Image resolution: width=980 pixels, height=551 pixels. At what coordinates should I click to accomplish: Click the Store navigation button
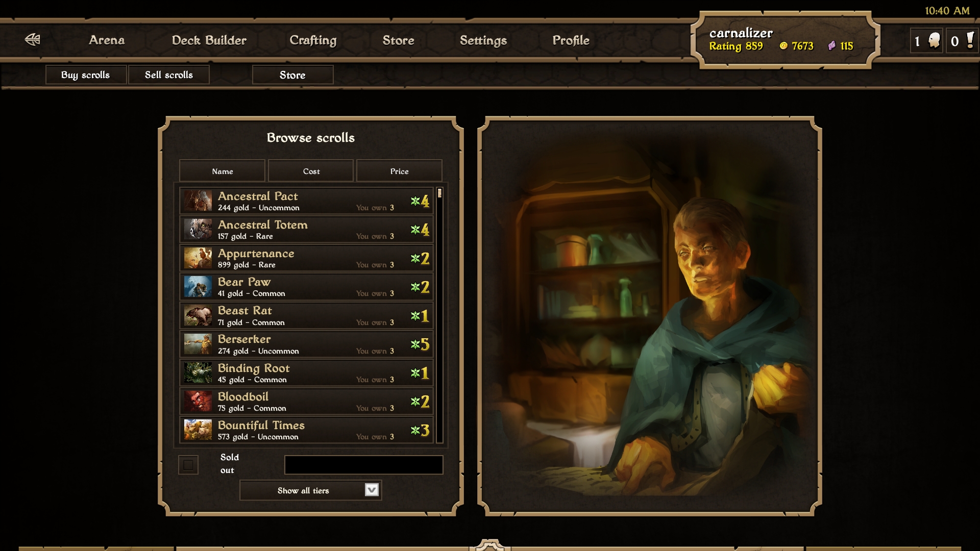point(397,40)
